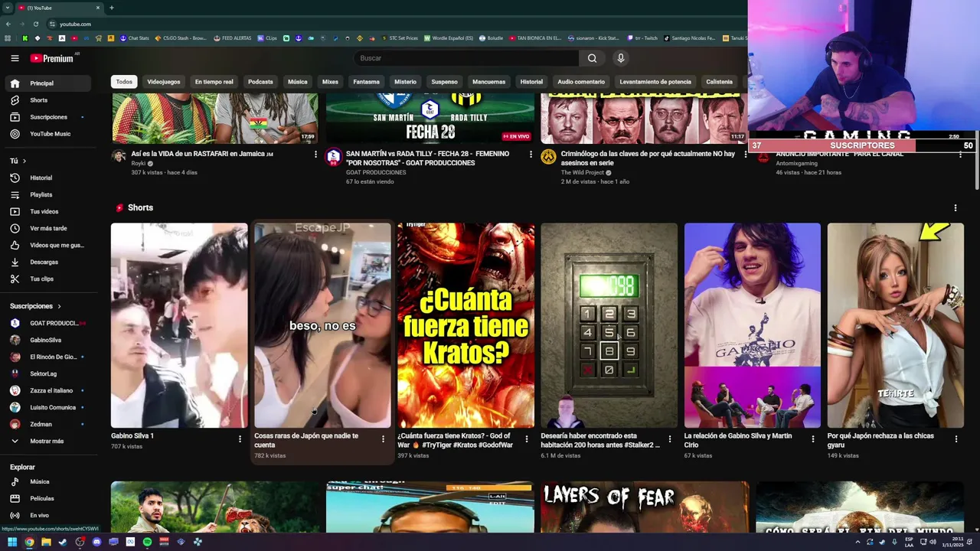Screen dimensions: 980x551
Task: Open Zedman subscription channel
Action: click(x=49, y=424)
